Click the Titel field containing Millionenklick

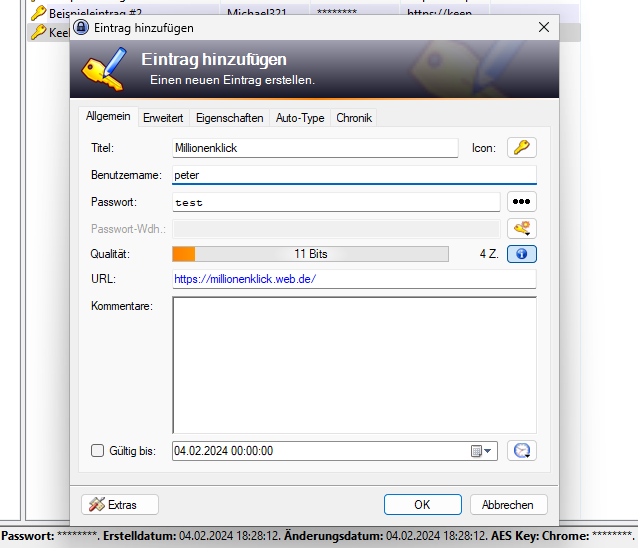click(x=315, y=148)
